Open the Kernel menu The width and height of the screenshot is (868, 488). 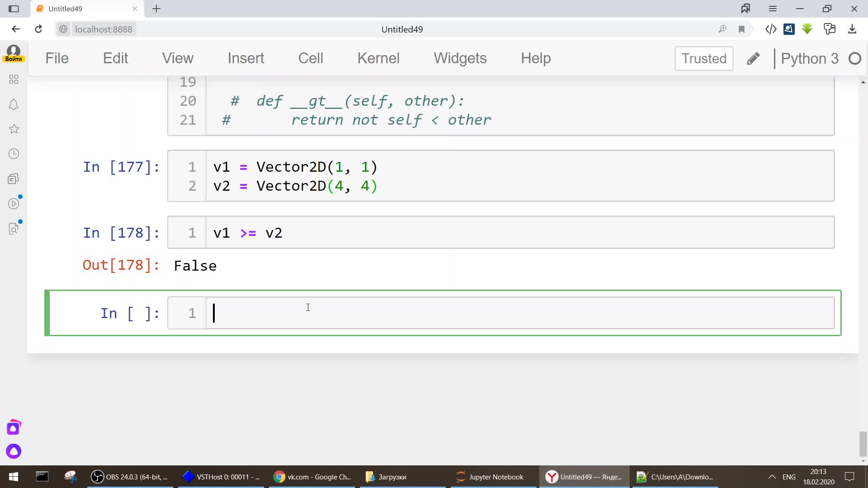point(378,58)
